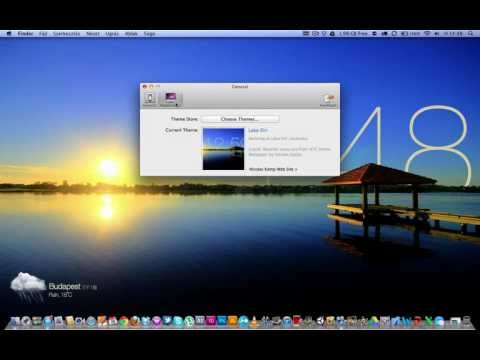
Task: Select the current theme preview thumbnail
Action: click(x=223, y=149)
